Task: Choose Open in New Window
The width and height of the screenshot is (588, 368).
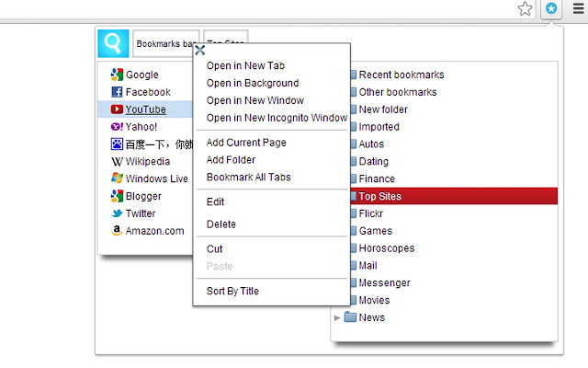Action: click(255, 100)
